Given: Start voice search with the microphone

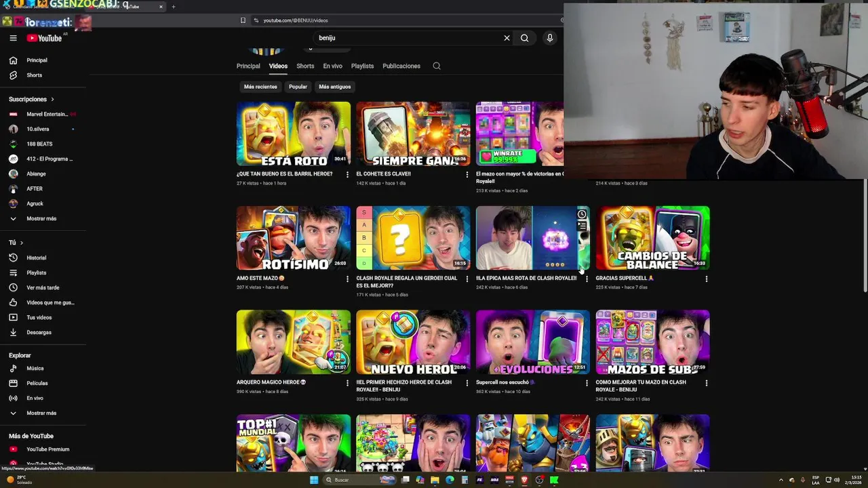Looking at the screenshot, I should 550,38.
